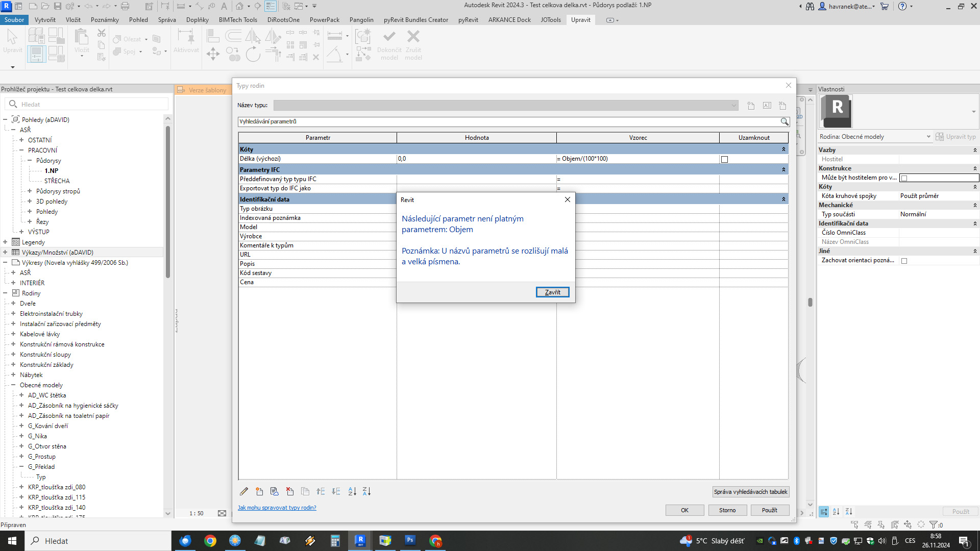980x551 pixels.
Task: Enable 'Může být hostitelem' checkbox
Action: [x=904, y=178]
